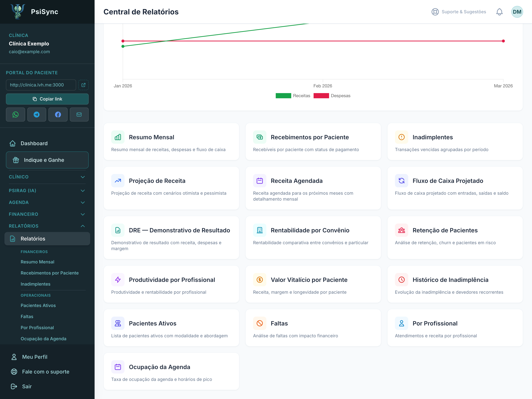The height and width of the screenshot is (399, 532).
Task: Open the Fluxo de Caixa Projetado card title
Action: 448,181
